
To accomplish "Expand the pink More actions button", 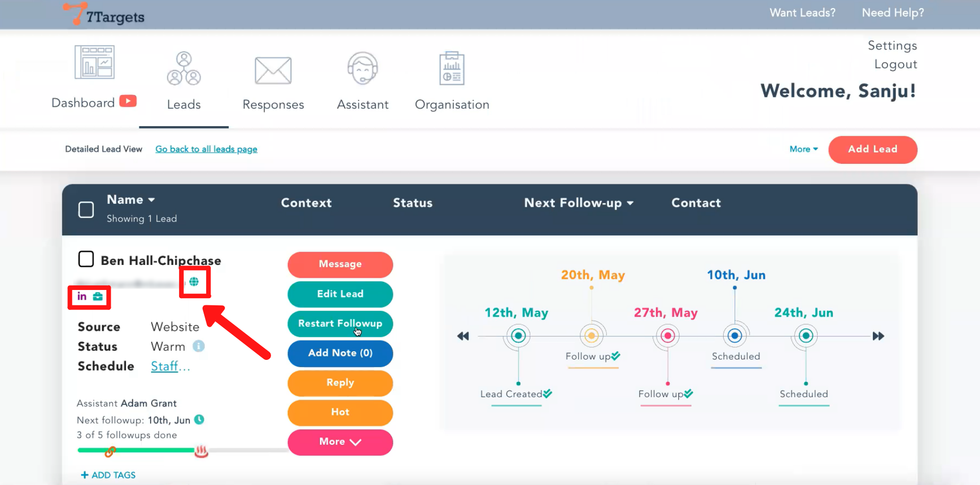I will (x=340, y=442).
